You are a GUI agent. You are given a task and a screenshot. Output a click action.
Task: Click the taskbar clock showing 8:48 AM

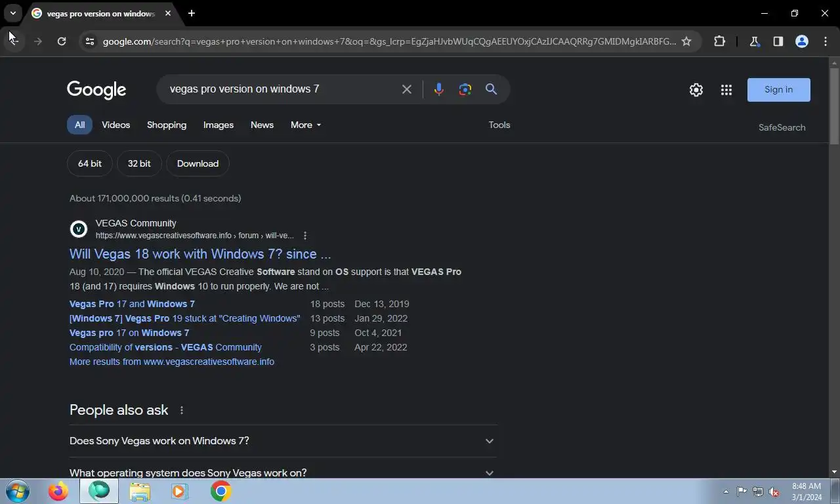pos(807,492)
